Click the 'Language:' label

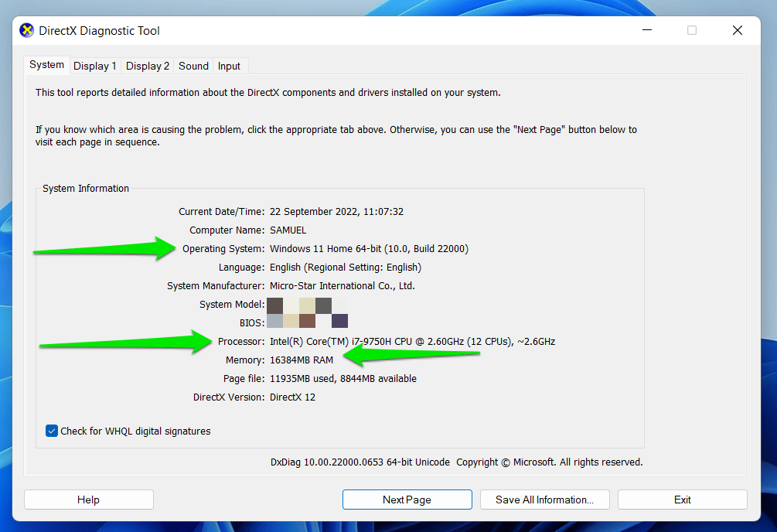(x=242, y=268)
